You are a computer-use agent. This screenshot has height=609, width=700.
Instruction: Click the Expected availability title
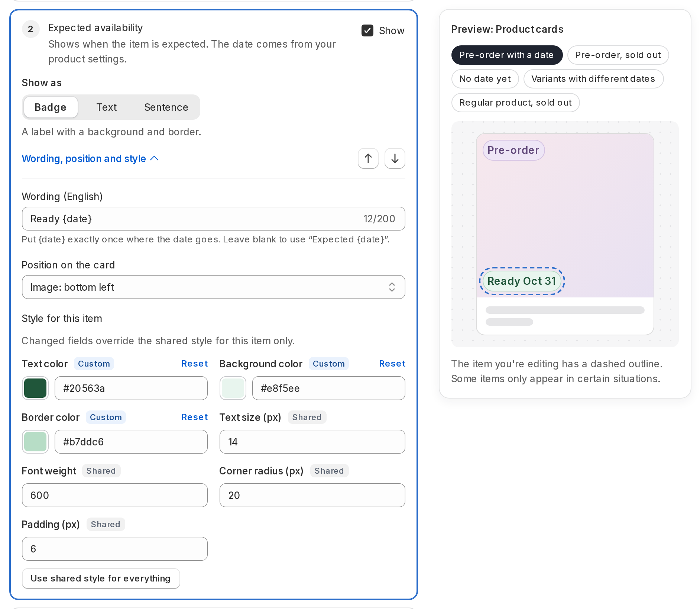tap(95, 28)
